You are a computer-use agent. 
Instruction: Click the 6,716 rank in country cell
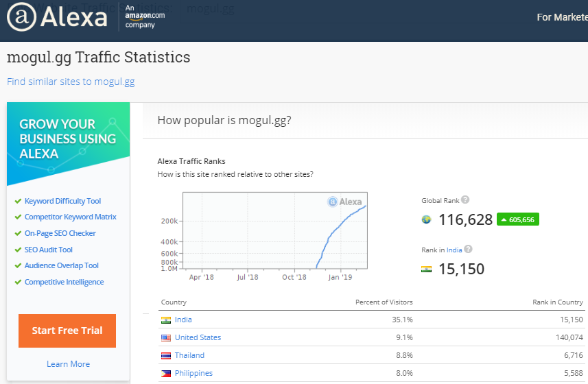click(574, 355)
